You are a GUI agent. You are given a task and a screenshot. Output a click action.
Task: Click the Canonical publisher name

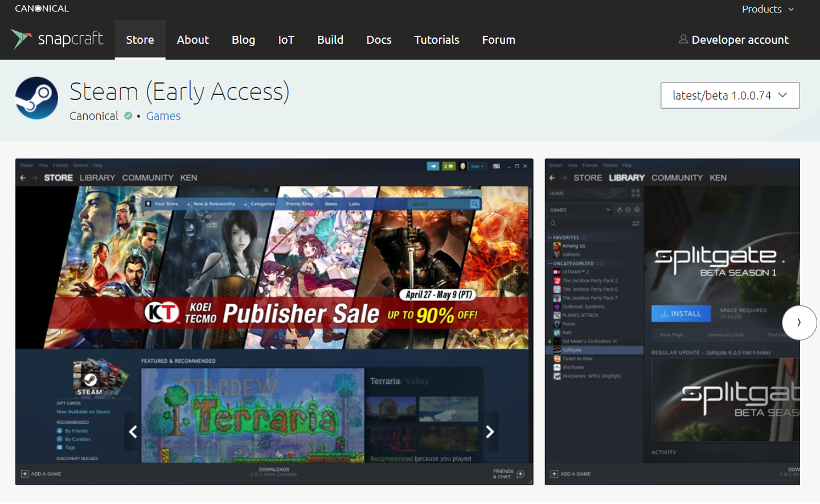(x=94, y=116)
